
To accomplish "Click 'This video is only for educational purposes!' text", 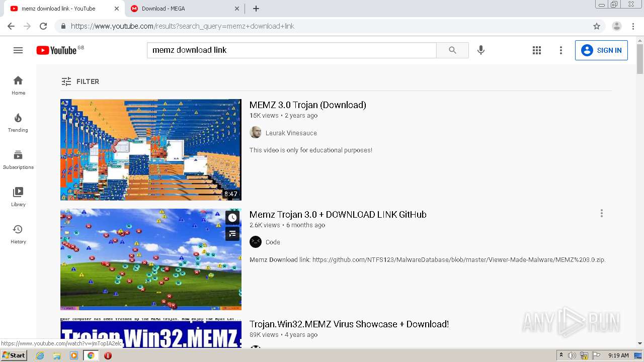I will [x=311, y=150].
